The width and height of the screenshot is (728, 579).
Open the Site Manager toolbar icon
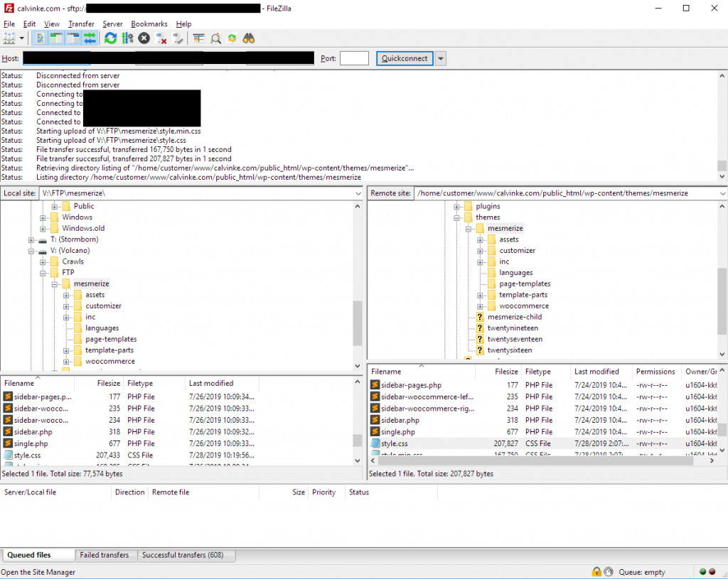point(9,38)
